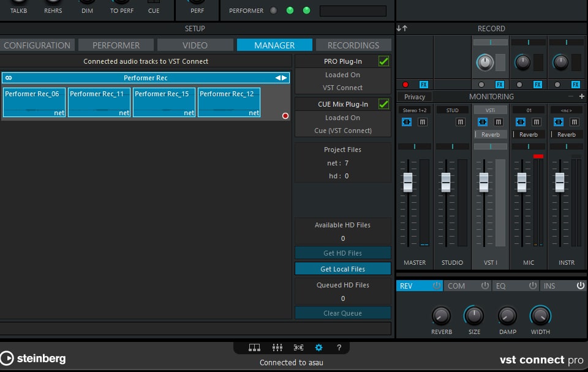Open the Reverb selector on MIC channel
The width and height of the screenshot is (588, 372).
[529, 134]
